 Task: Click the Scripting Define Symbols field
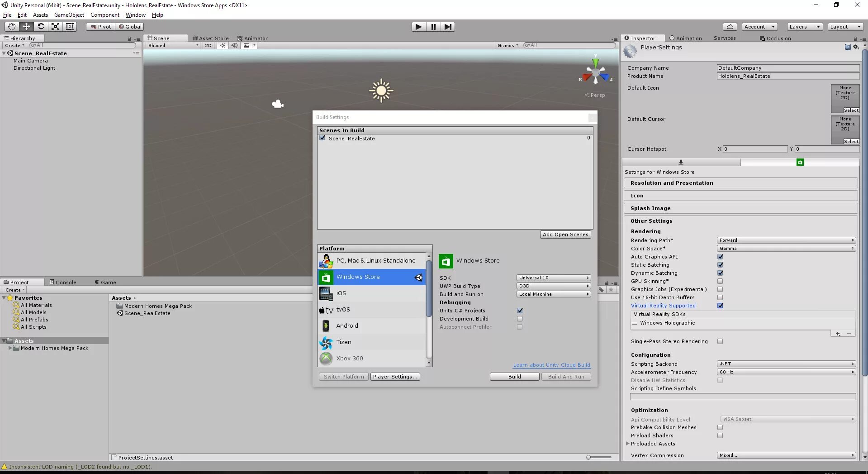coord(743,397)
